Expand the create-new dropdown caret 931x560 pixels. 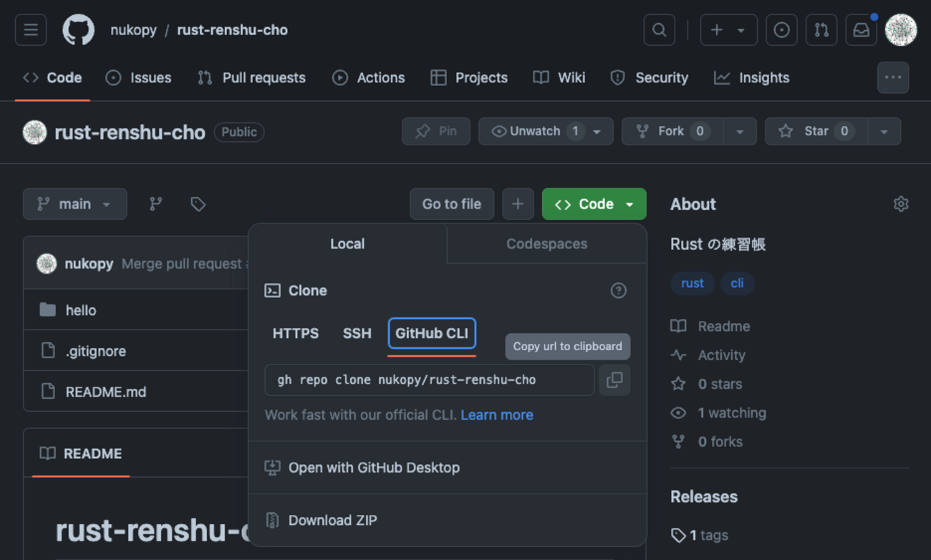[x=741, y=30]
